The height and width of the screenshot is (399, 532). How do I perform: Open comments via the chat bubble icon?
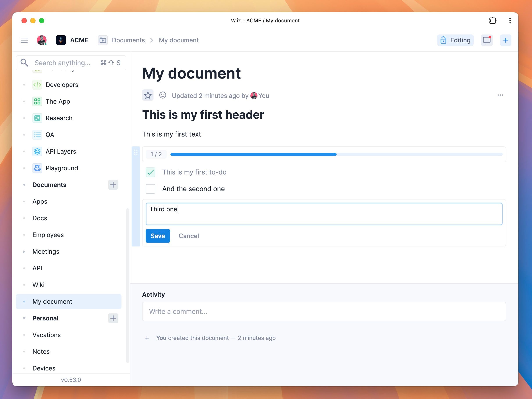click(x=487, y=40)
